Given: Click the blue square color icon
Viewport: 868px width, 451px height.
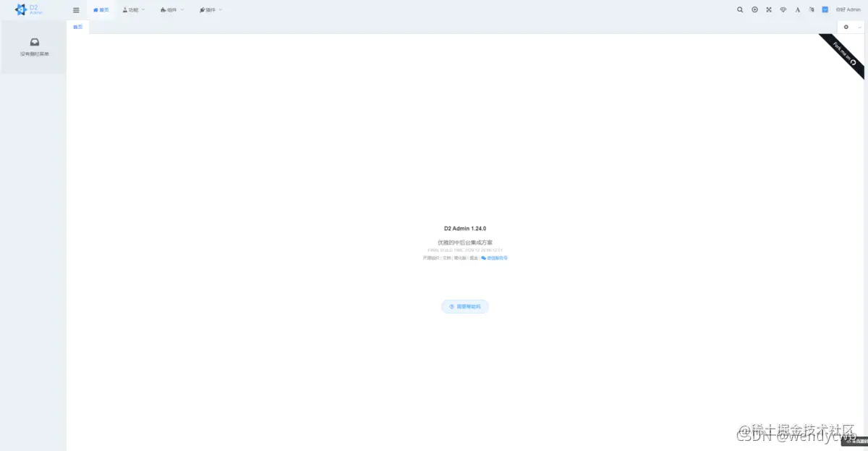Looking at the screenshot, I should [x=825, y=10].
